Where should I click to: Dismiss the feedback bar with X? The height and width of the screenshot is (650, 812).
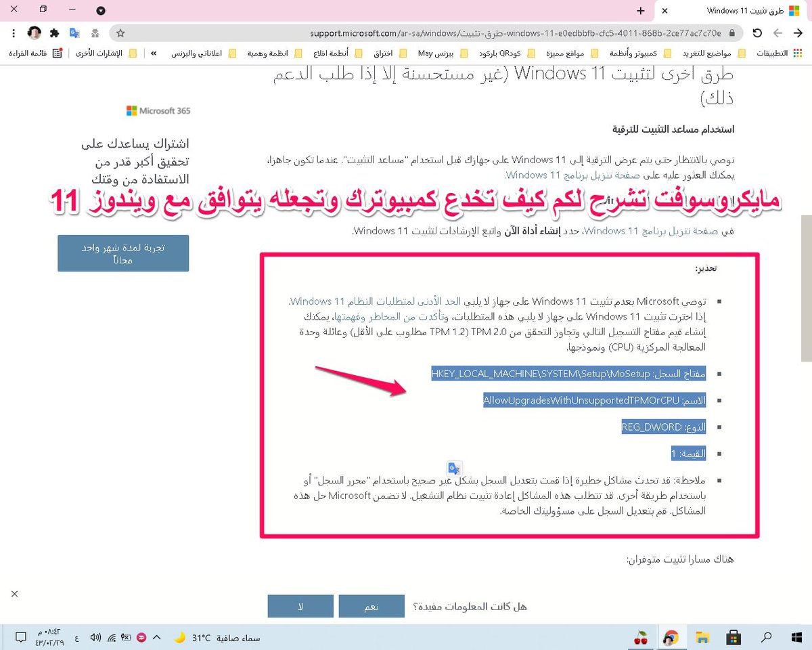pos(14,594)
